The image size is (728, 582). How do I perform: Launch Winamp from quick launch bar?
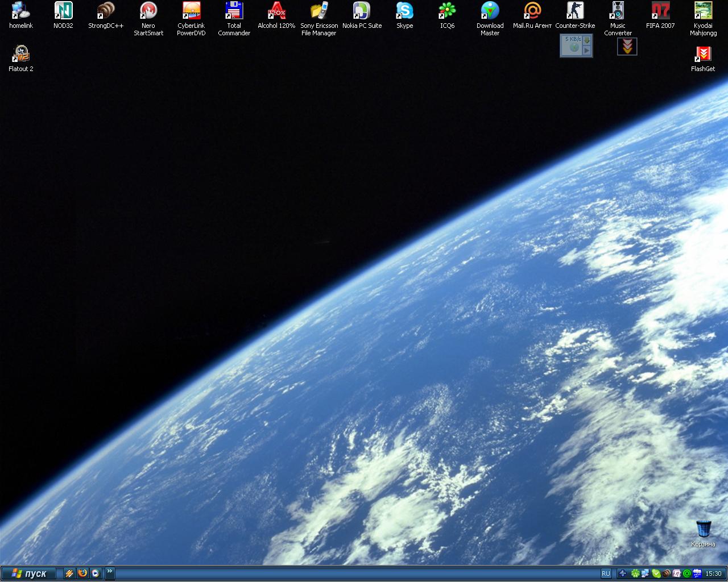tap(69, 573)
